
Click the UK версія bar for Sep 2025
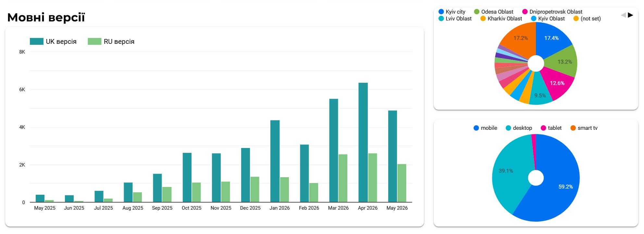157,188
